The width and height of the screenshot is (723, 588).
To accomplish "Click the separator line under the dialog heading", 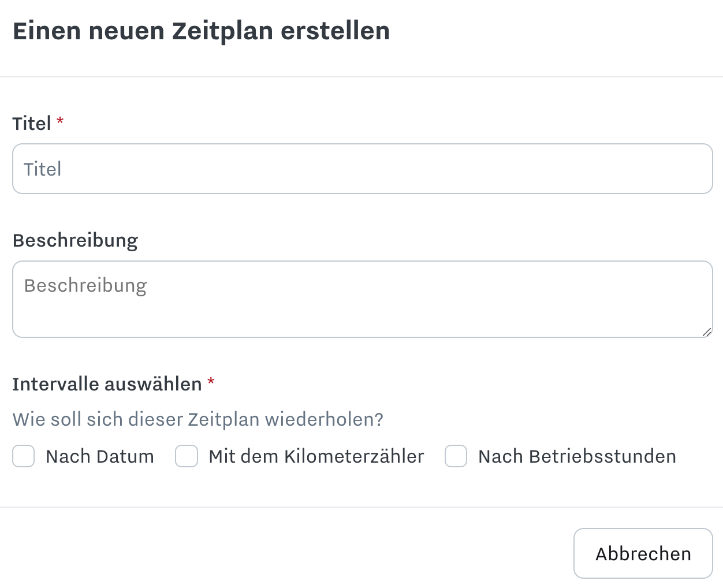I will [x=361, y=77].
